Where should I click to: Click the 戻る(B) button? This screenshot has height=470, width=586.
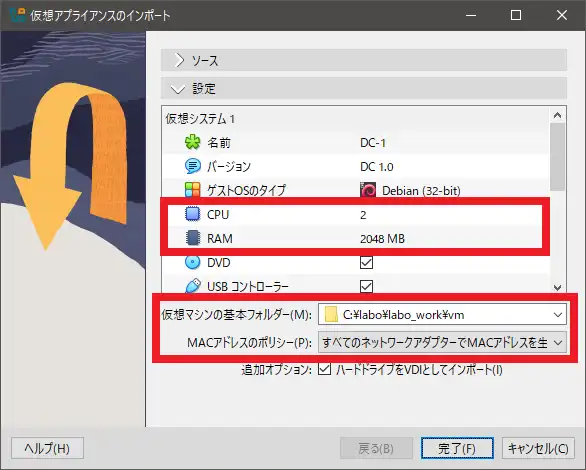pyautogui.click(x=376, y=448)
